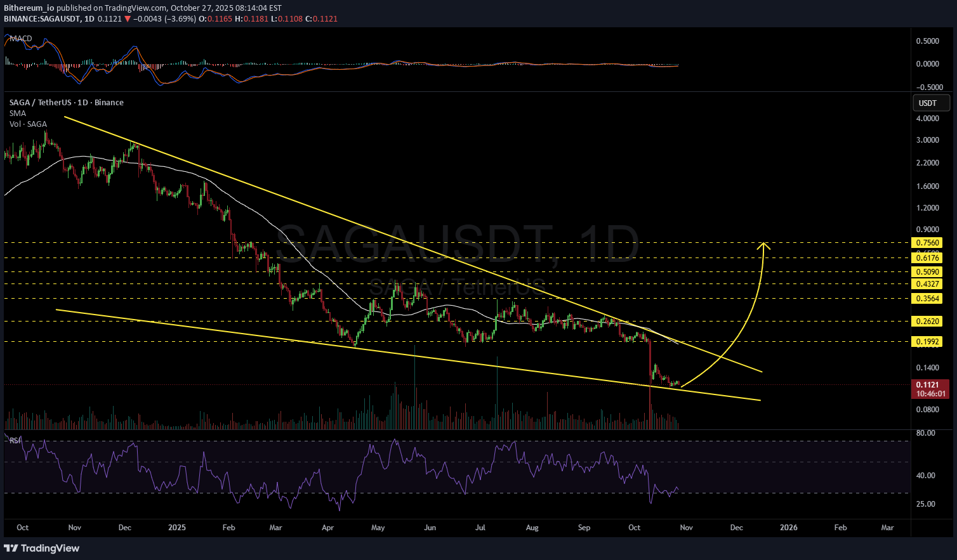This screenshot has height=560, width=957.
Task: Click the red down-triangle change indicator
Action: [128, 19]
